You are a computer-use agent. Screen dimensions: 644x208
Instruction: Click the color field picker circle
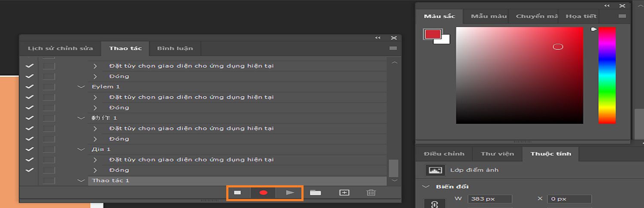[558, 46]
